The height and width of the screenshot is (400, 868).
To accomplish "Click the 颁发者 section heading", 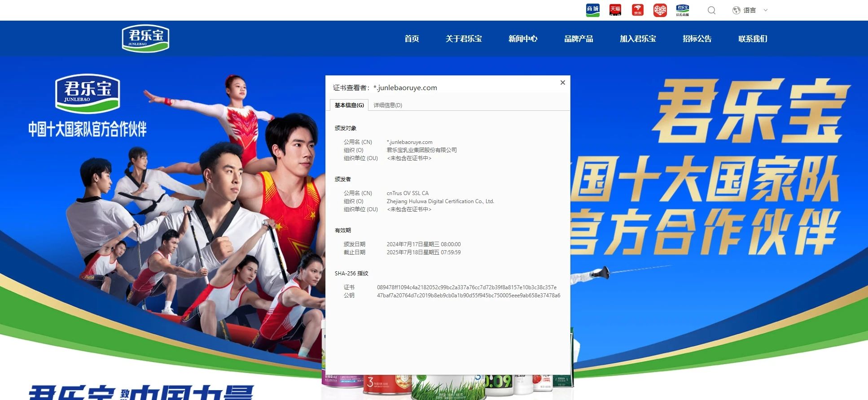I will [x=343, y=179].
